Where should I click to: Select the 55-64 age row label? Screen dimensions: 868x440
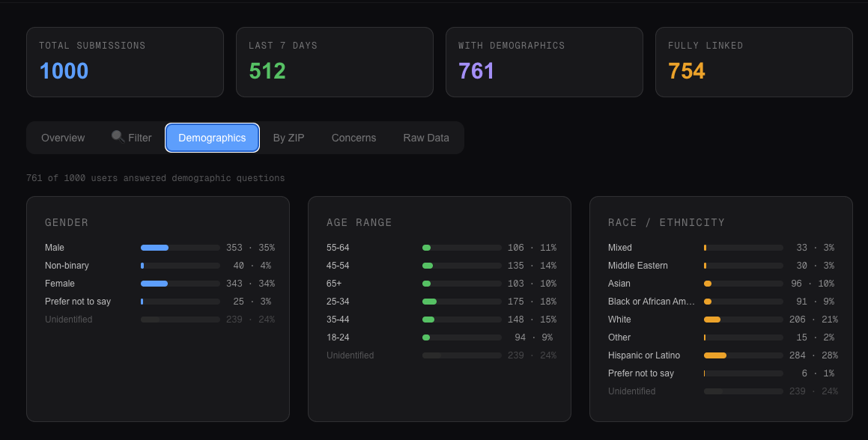[x=338, y=248]
